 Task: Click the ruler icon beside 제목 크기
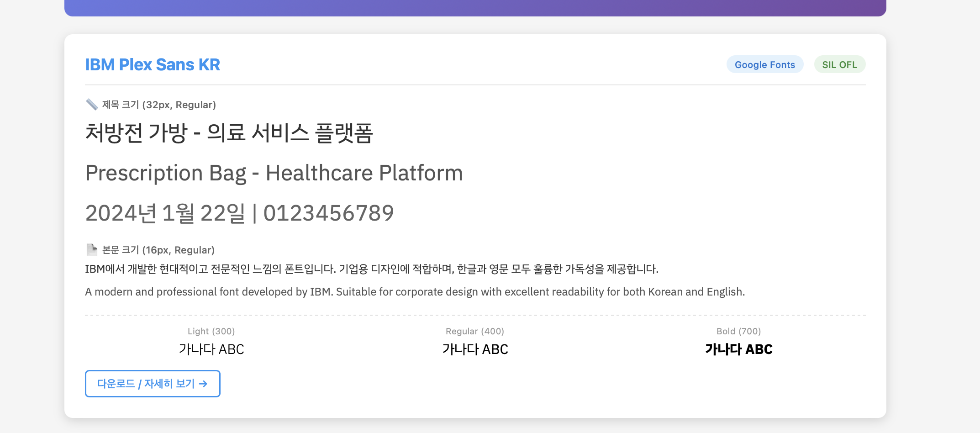92,105
